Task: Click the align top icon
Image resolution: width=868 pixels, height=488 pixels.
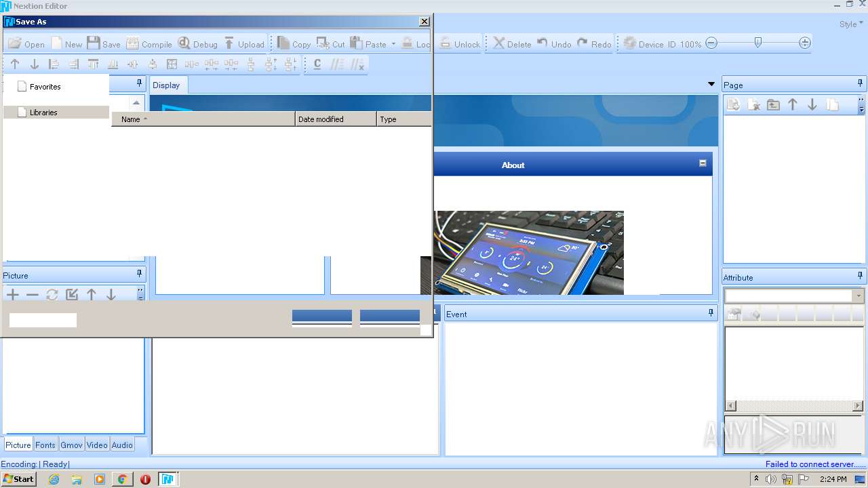Action: tap(93, 64)
